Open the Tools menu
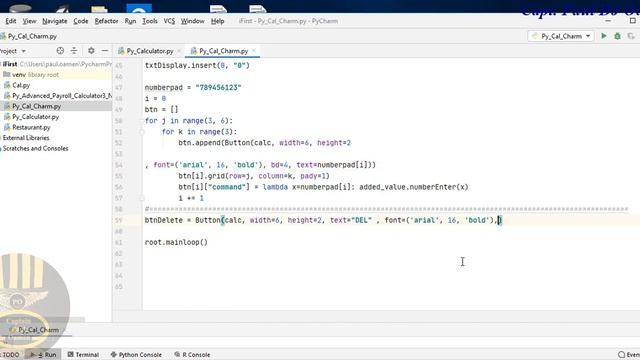640x360 pixels. tap(149, 21)
